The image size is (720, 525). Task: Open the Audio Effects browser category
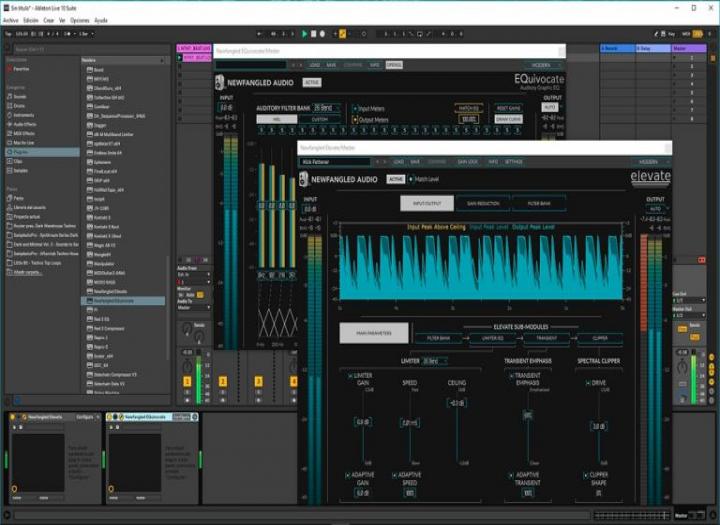click(x=25, y=124)
